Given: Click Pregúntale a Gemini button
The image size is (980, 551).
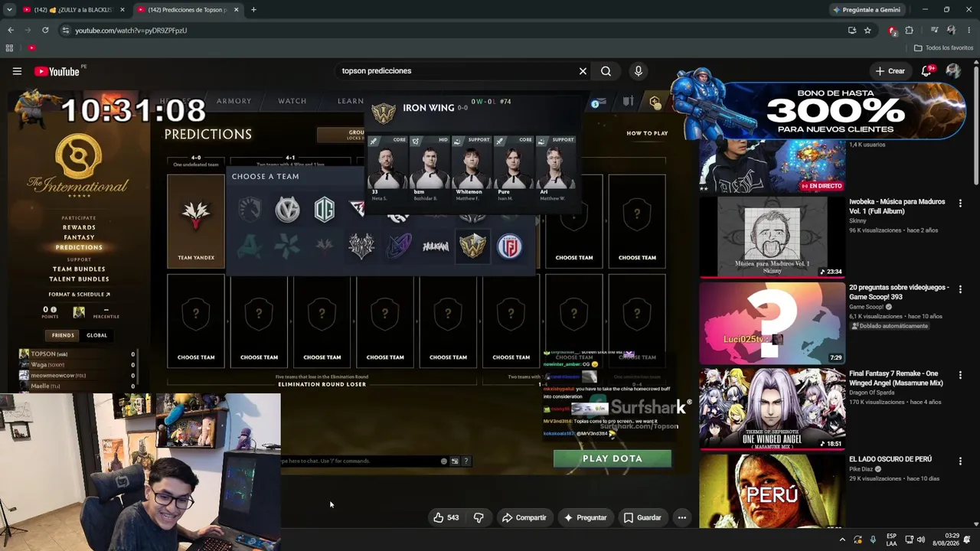Looking at the screenshot, I should coord(867,10).
